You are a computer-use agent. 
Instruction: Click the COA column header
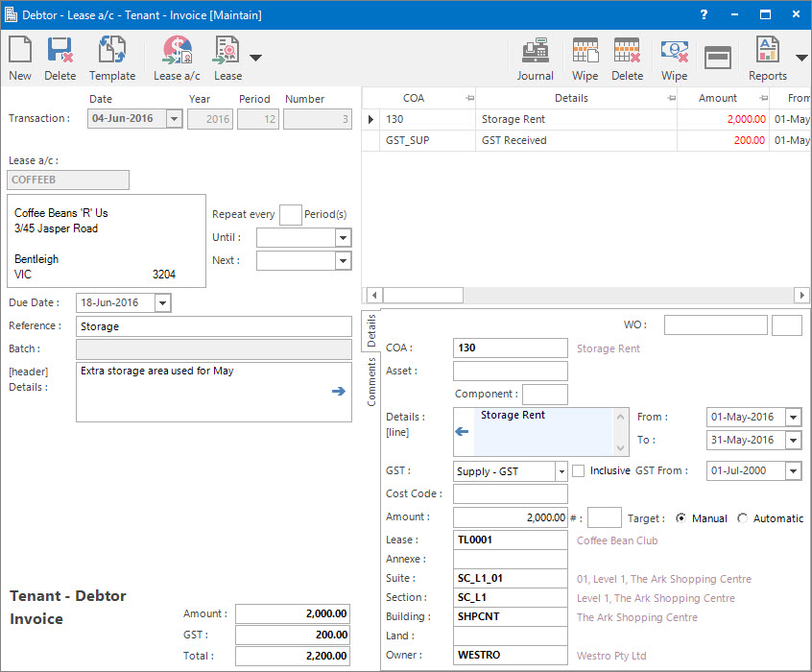(414, 98)
